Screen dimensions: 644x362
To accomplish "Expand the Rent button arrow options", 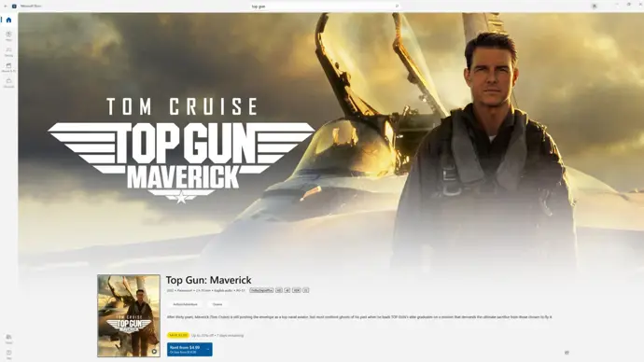I will coord(208,350).
